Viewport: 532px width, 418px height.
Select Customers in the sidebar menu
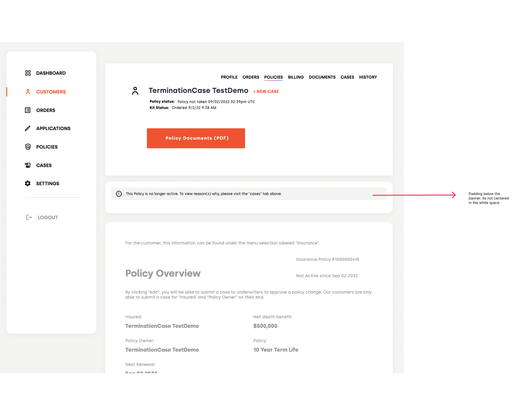click(x=51, y=92)
